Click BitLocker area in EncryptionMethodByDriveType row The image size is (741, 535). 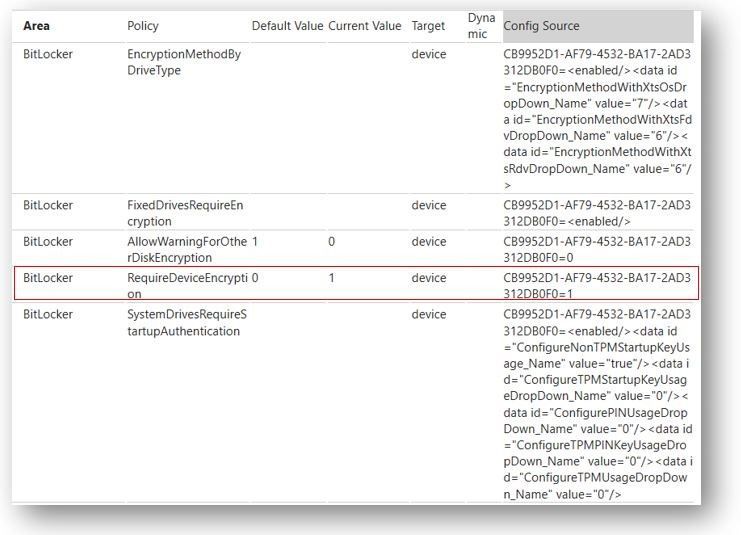pos(48,54)
